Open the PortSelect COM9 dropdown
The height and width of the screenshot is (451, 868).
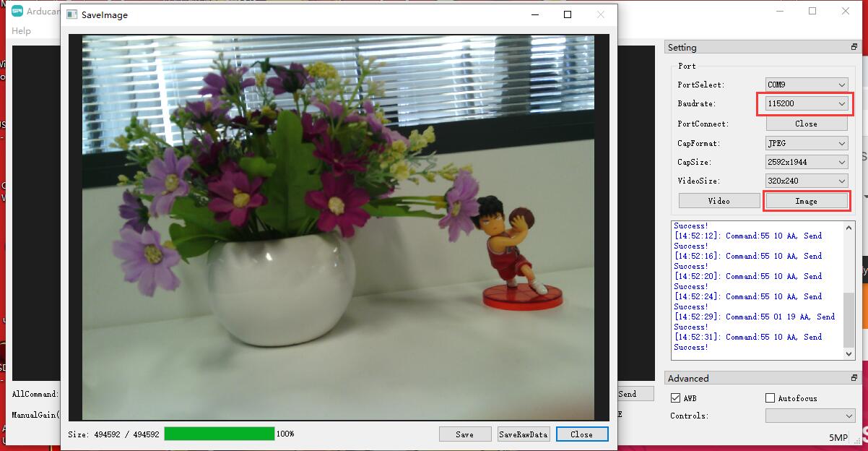tap(806, 85)
